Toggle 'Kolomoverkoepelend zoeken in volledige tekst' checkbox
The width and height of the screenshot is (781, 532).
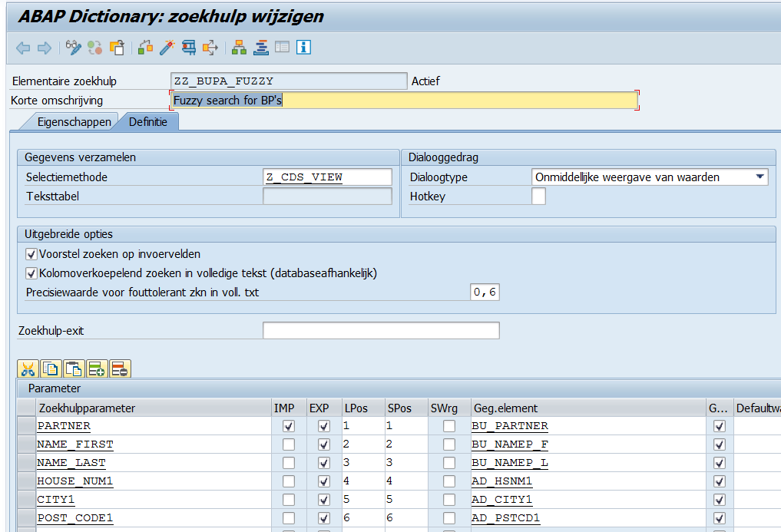[31, 273]
